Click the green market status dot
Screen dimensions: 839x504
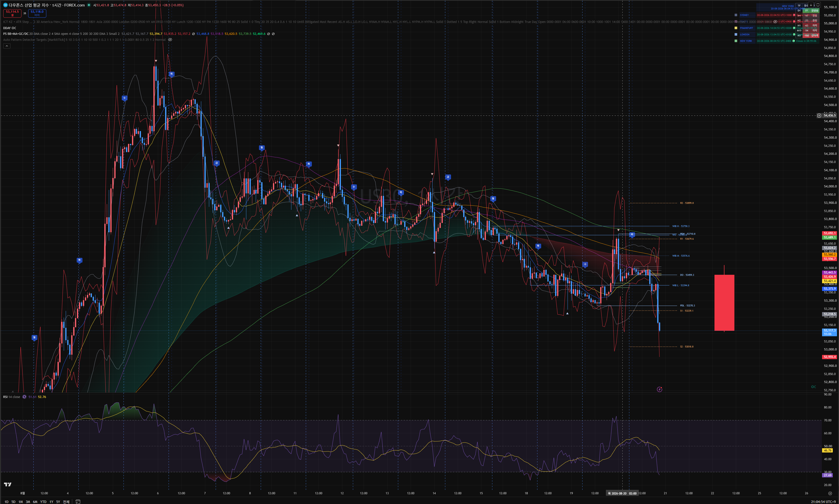(89, 5)
